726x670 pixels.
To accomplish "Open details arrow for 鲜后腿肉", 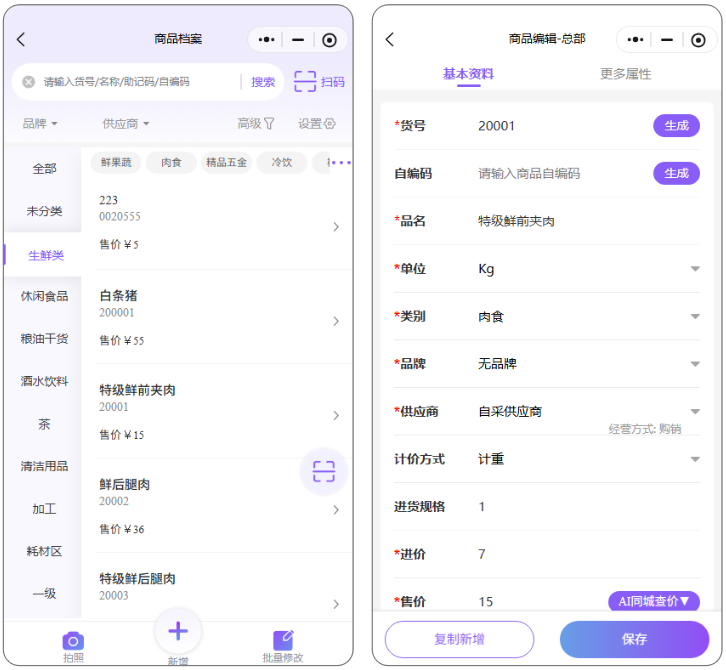I will click(336, 510).
